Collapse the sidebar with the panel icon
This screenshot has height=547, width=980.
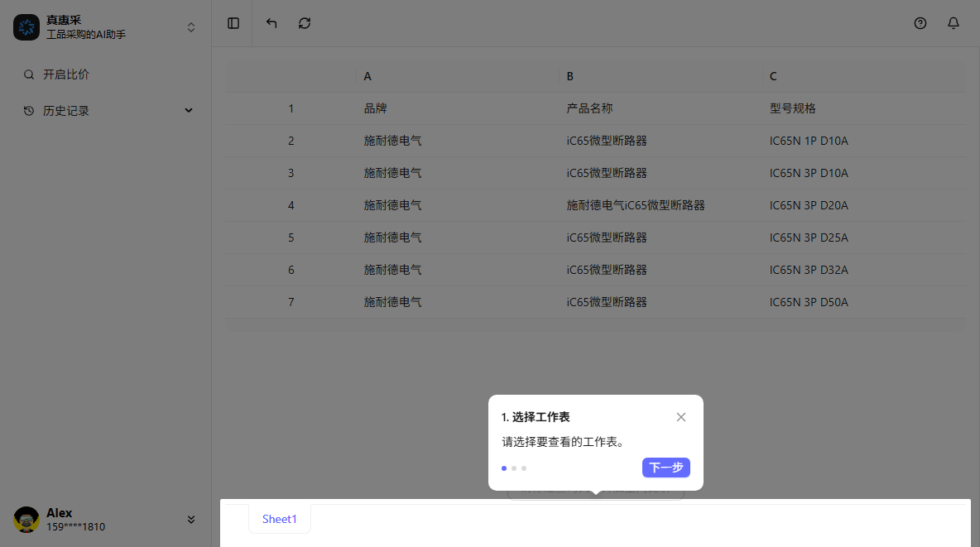[x=233, y=23]
